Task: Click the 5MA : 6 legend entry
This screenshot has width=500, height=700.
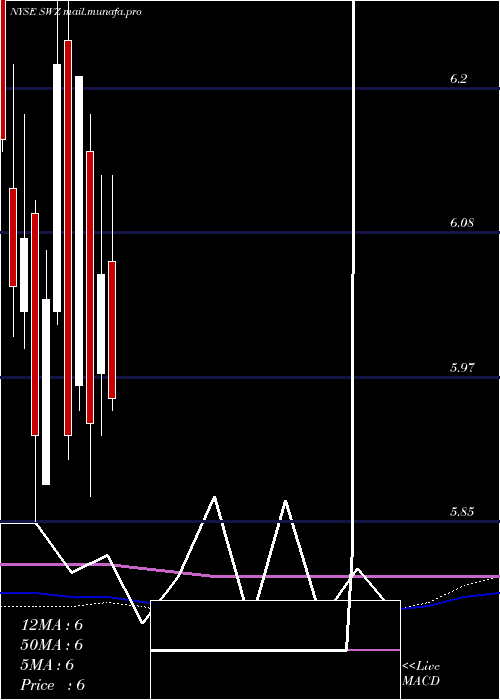Action: [x=47, y=665]
